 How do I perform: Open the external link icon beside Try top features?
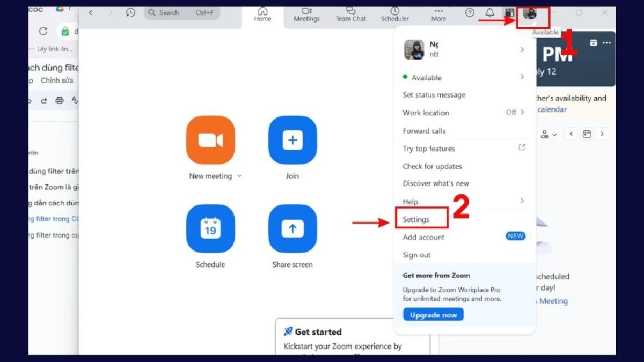[x=522, y=147]
